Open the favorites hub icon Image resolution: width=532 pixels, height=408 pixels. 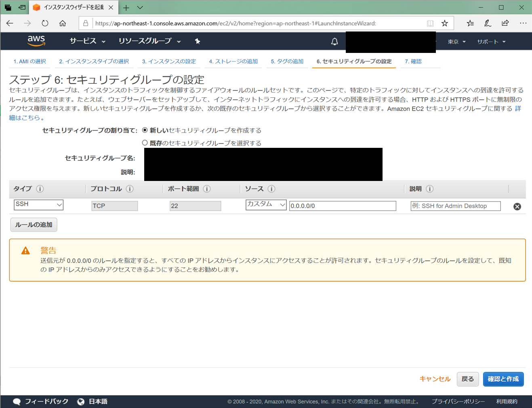coord(470,23)
